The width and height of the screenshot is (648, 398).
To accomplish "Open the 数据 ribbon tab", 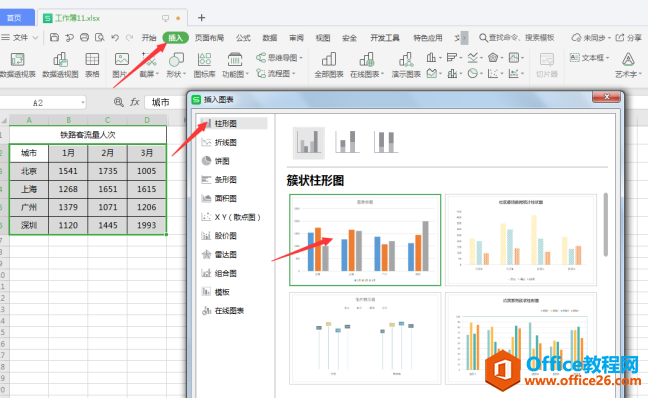I will (269, 38).
